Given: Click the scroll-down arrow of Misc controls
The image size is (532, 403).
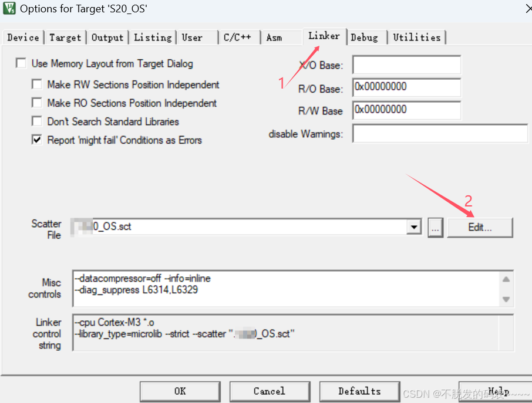Looking at the screenshot, I should (x=505, y=298).
